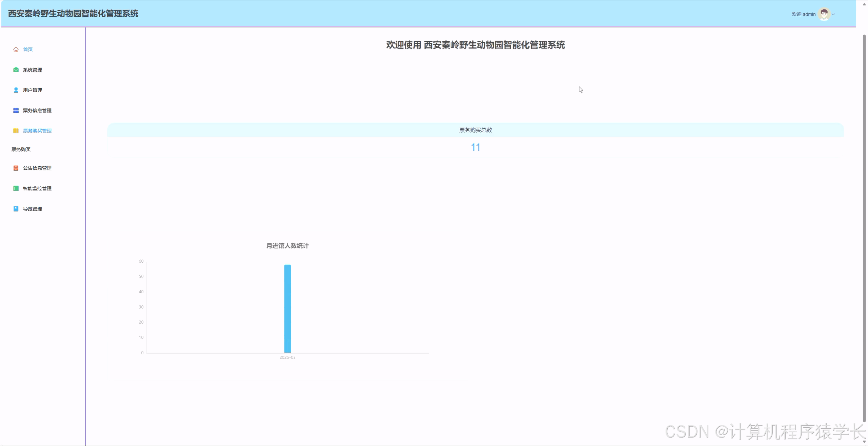This screenshot has height=446, width=868.
Task: Open the dropdown arrow next to the avatar
Action: (833, 14)
